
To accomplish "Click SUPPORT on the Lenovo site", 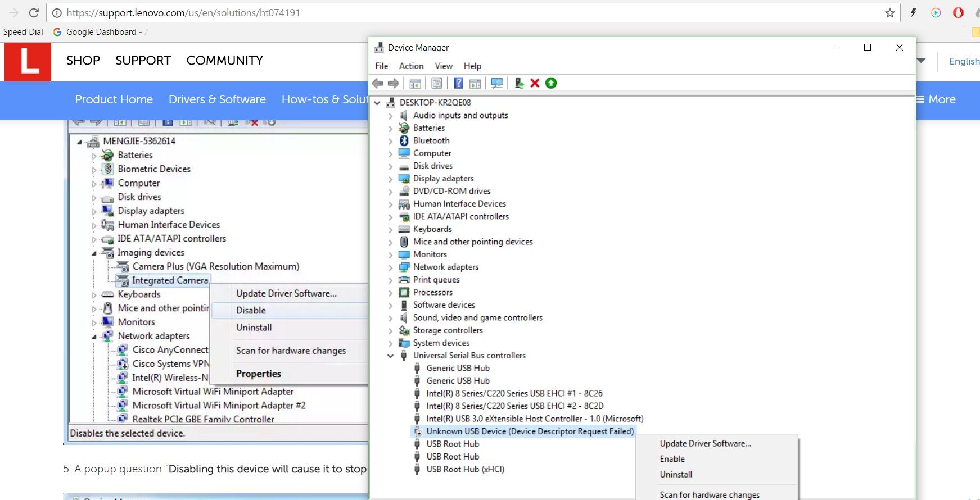I will click(x=143, y=61).
